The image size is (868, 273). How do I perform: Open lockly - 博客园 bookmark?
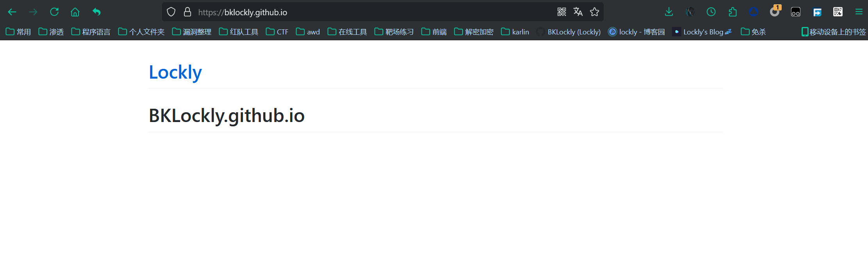pos(637,32)
